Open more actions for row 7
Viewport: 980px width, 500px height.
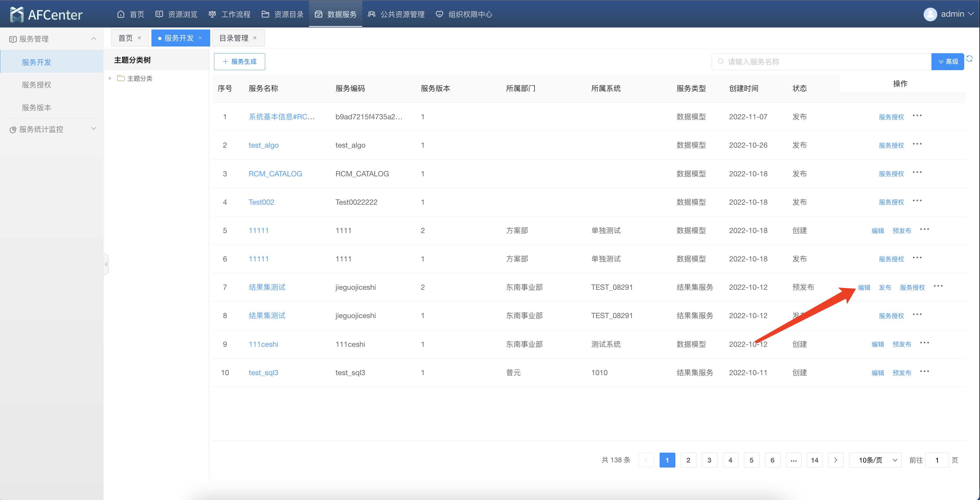click(x=938, y=286)
